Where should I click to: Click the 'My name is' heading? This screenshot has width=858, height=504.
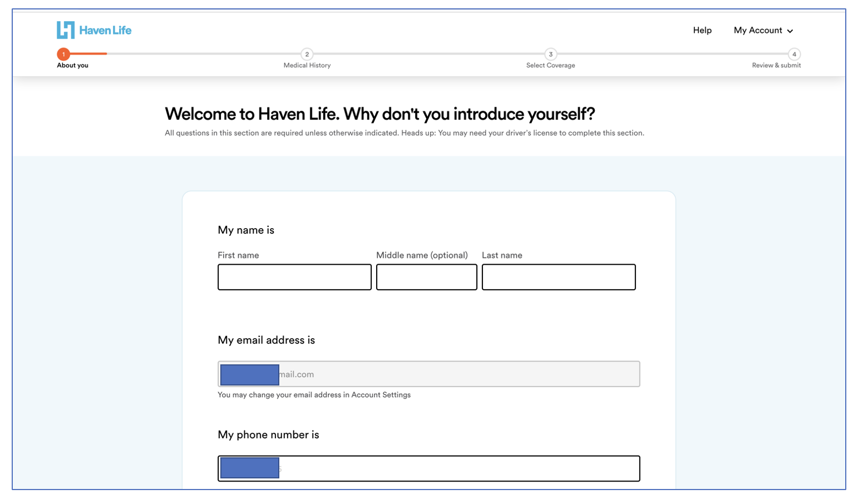(246, 230)
